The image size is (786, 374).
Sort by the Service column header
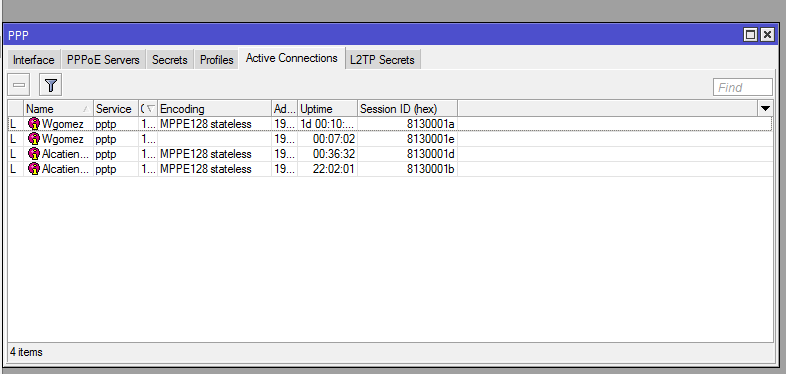click(116, 108)
